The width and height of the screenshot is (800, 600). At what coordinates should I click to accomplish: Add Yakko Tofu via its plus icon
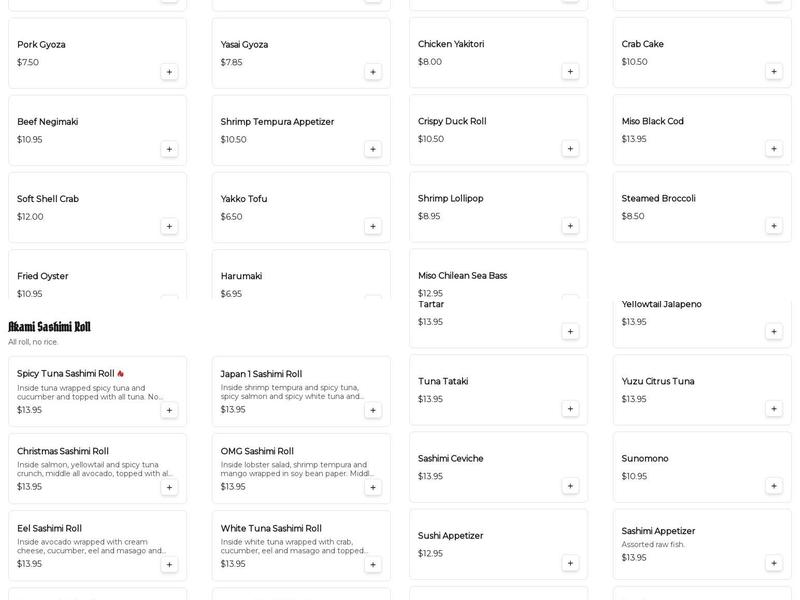373,226
